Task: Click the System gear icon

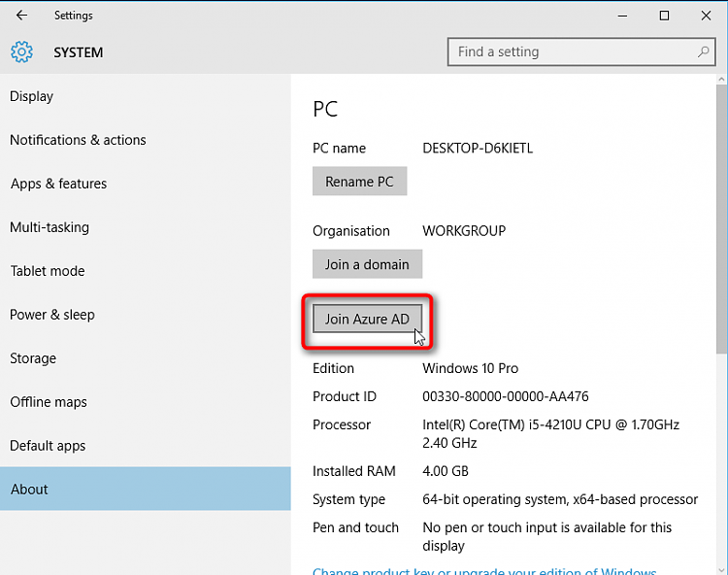Action: [21, 51]
